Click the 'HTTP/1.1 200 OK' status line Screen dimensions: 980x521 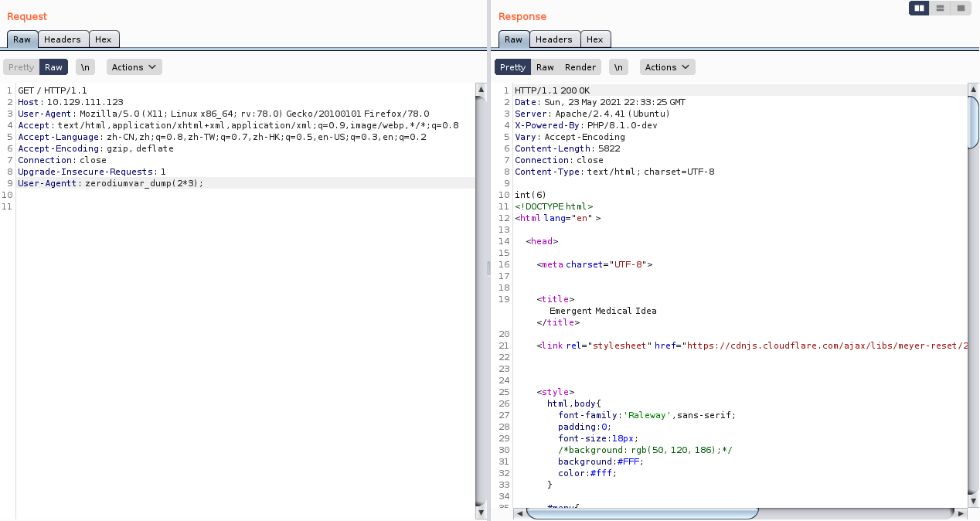[552, 90]
